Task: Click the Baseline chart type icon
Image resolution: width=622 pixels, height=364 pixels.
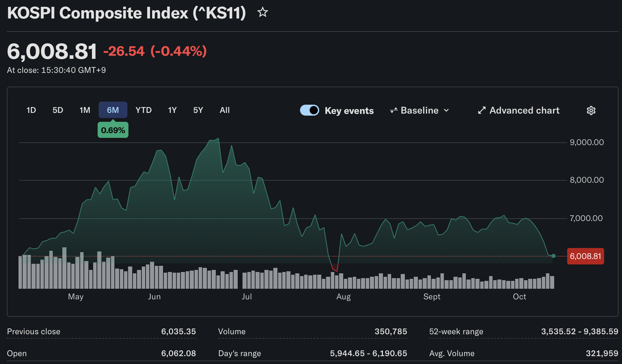Action: pyautogui.click(x=394, y=110)
